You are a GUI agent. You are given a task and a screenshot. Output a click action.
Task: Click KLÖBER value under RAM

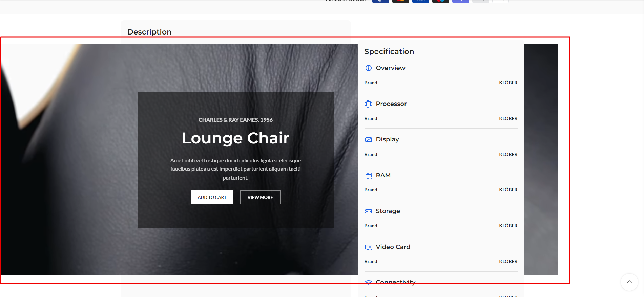508,190
